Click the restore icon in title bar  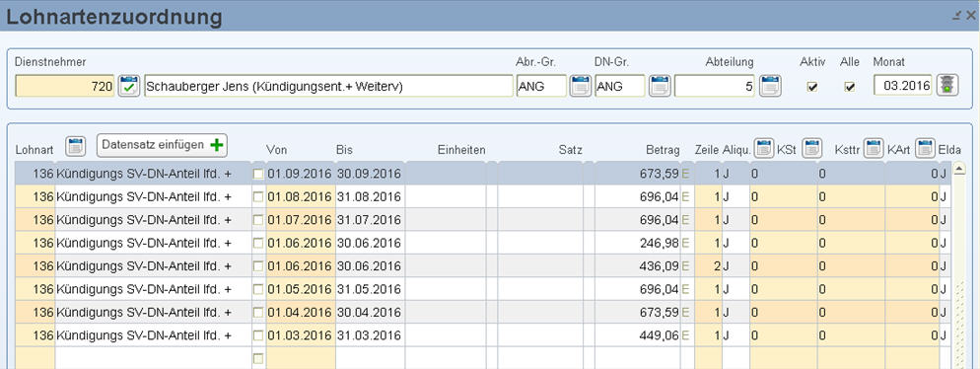click(x=956, y=16)
